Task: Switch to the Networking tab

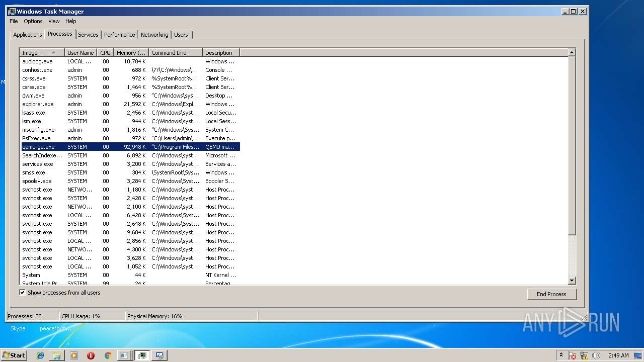Action: 154,35
